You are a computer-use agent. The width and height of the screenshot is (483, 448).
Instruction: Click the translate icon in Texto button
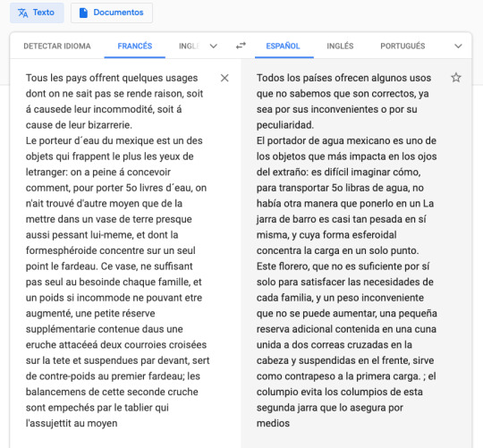coord(22,13)
